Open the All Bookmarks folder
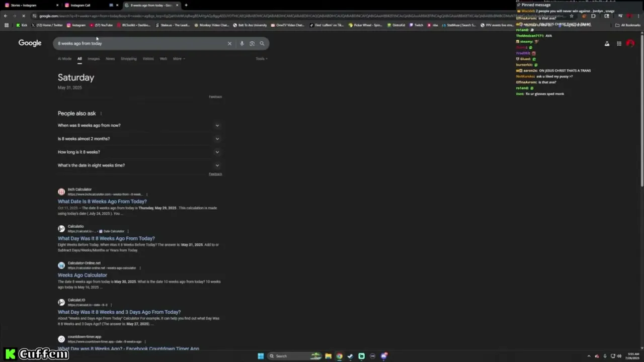Screen dimensions: 644x362 tap(628, 25)
